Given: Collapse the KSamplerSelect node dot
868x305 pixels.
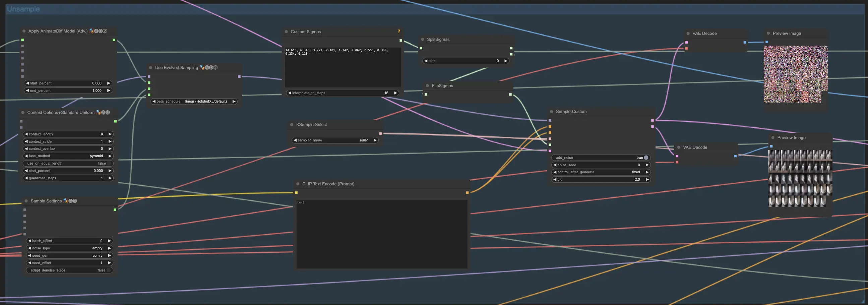Looking at the screenshot, I should (292, 125).
